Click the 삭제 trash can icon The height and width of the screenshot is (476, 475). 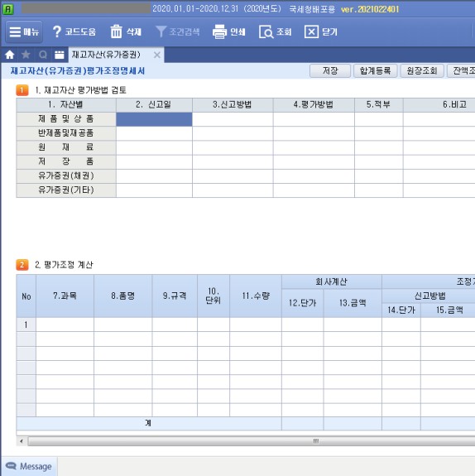[x=116, y=31]
